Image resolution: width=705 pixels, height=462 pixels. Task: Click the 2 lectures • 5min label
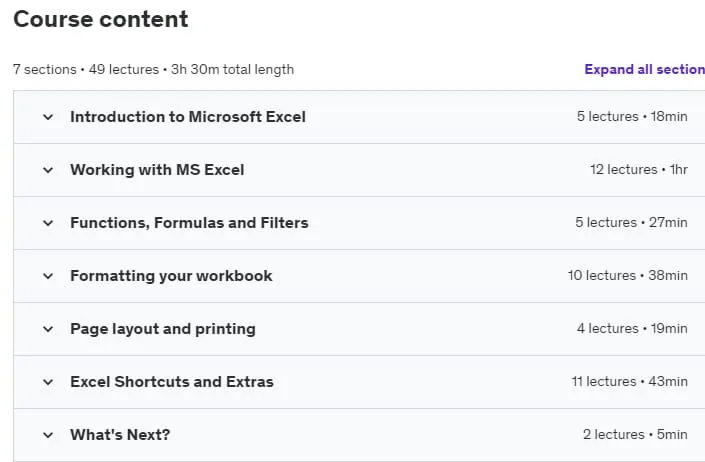pyautogui.click(x=635, y=435)
